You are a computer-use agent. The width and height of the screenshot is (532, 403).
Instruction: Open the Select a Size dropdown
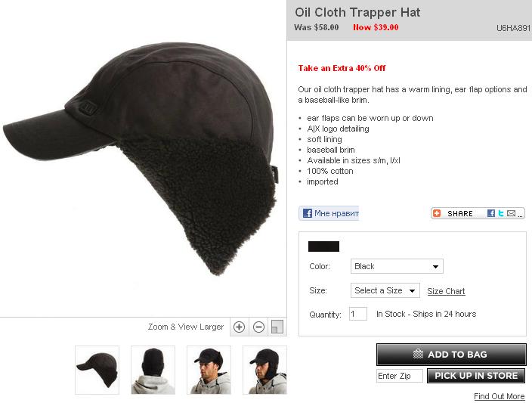385,290
